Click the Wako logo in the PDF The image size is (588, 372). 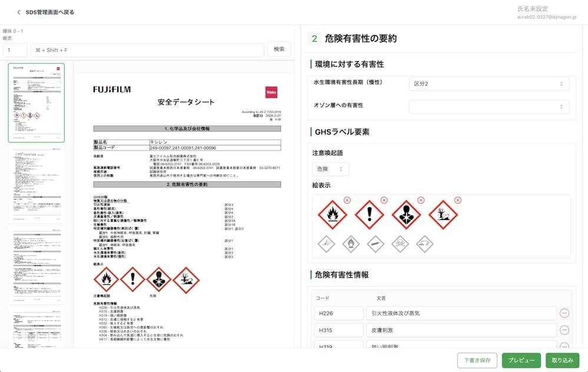click(x=271, y=92)
